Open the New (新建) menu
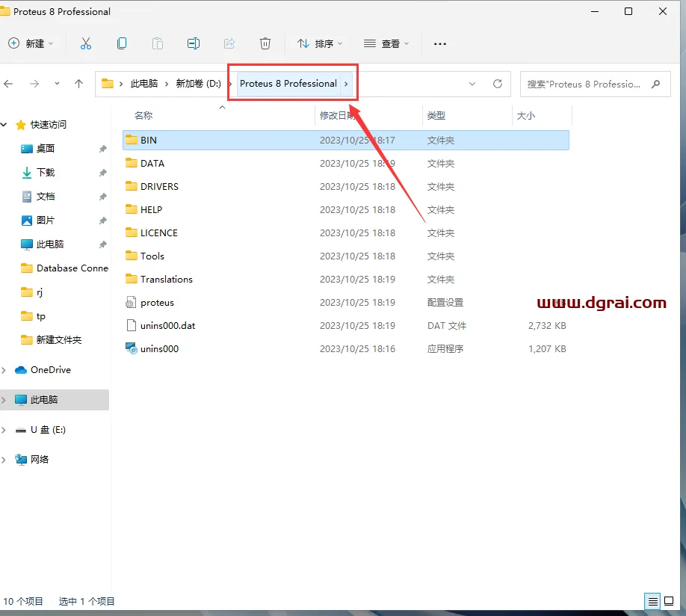The height and width of the screenshot is (616, 686). 31,43
